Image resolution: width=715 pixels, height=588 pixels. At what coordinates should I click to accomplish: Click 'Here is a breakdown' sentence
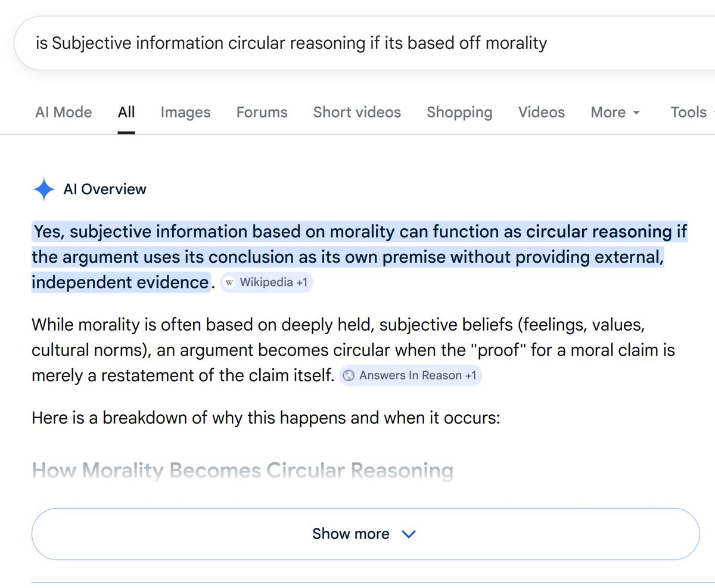click(266, 418)
